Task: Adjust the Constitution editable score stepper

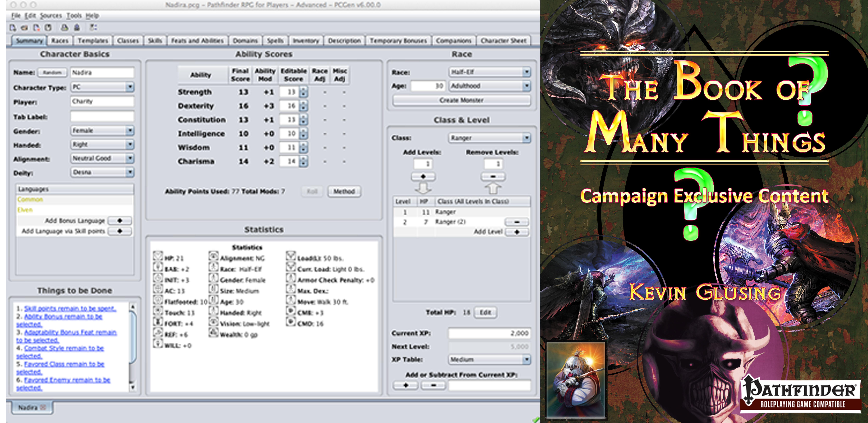Action: [304, 119]
